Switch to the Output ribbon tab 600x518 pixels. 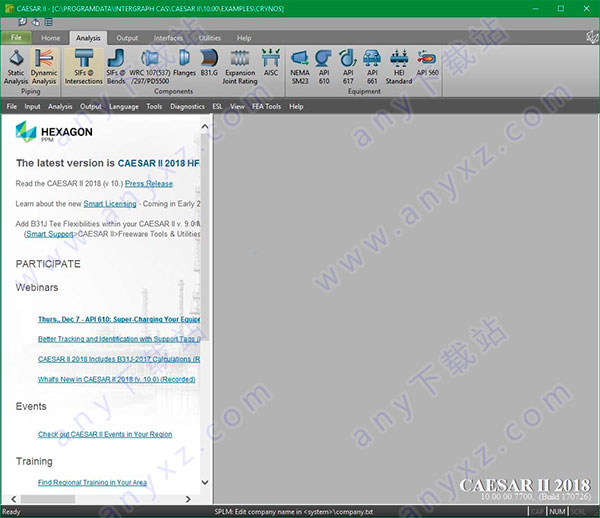(x=127, y=38)
